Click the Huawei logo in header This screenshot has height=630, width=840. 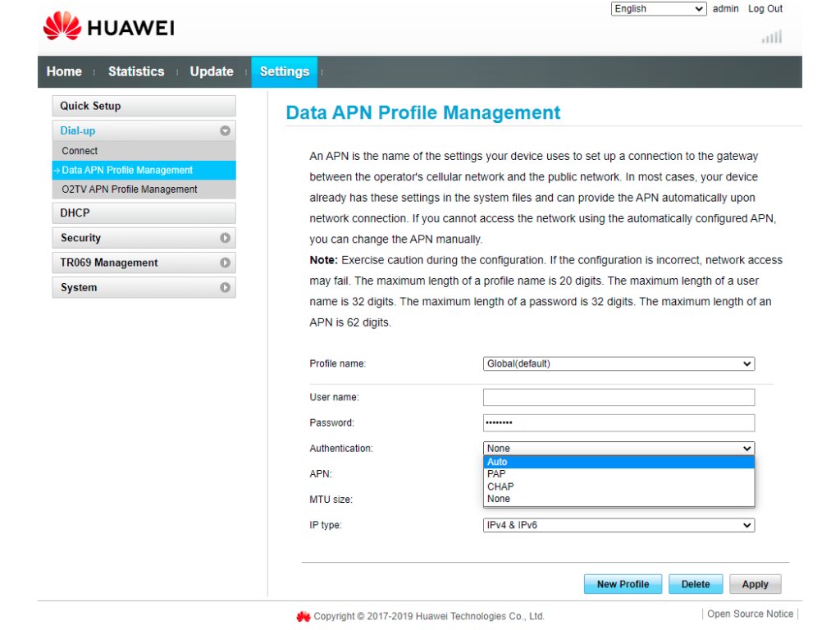click(x=108, y=27)
